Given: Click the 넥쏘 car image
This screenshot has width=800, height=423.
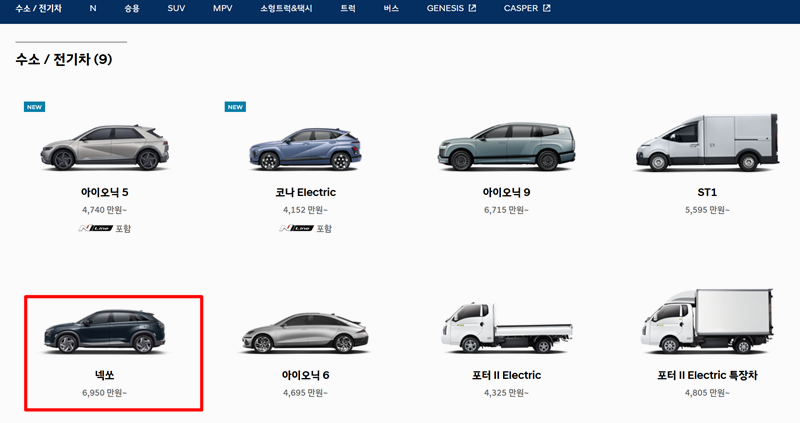Looking at the screenshot, I should click(105, 331).
